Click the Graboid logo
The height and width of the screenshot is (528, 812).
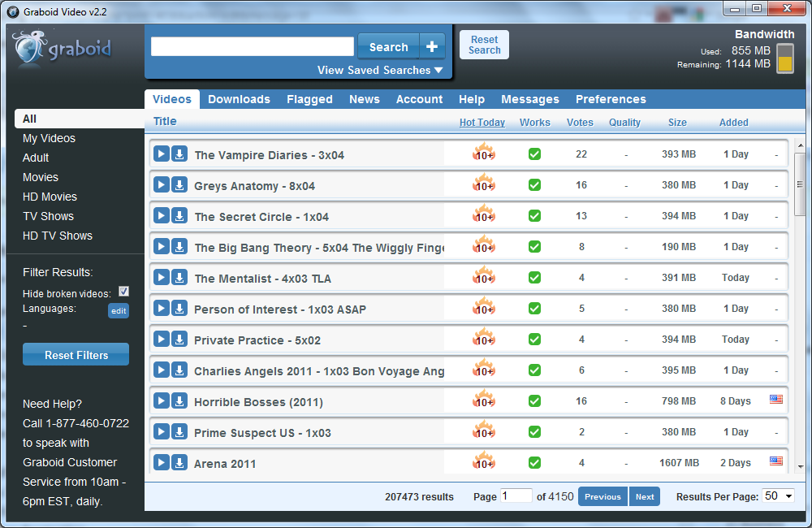62,50
